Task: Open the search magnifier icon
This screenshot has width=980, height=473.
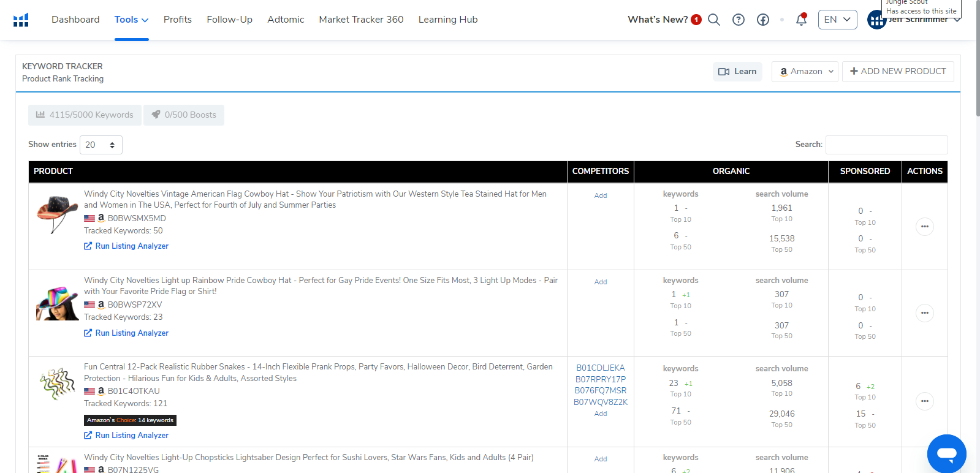Action: (714, 20)
